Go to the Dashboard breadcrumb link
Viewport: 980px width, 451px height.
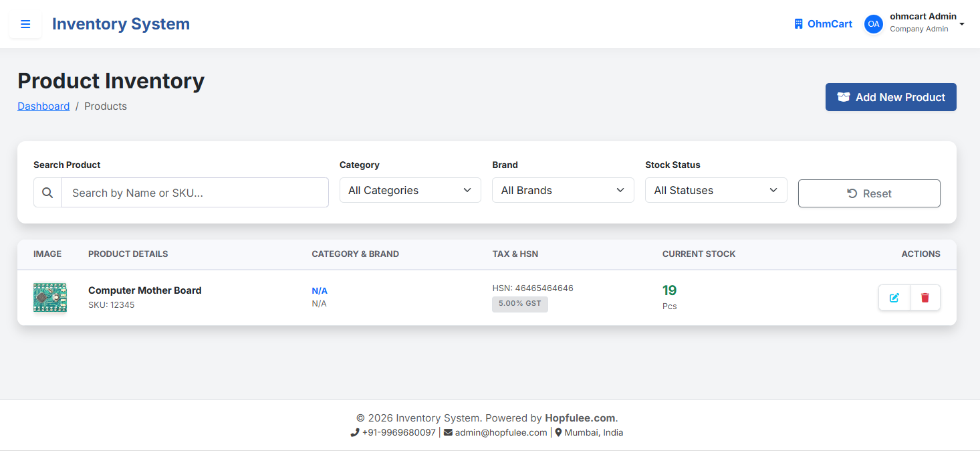point(43,106)
